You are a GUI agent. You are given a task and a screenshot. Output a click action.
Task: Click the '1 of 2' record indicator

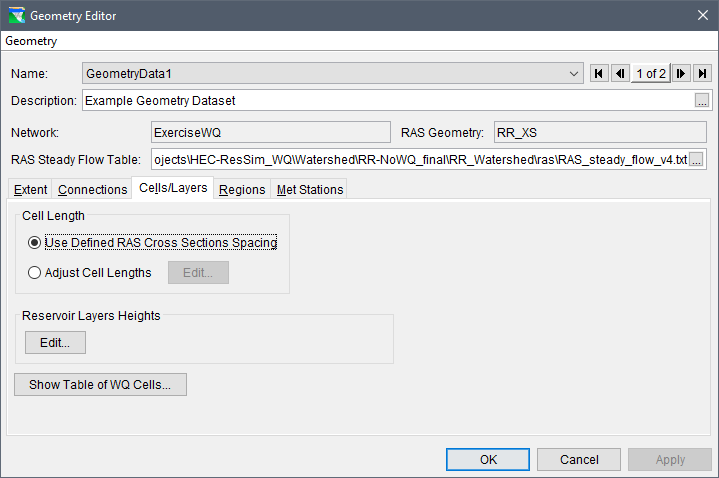651,73
